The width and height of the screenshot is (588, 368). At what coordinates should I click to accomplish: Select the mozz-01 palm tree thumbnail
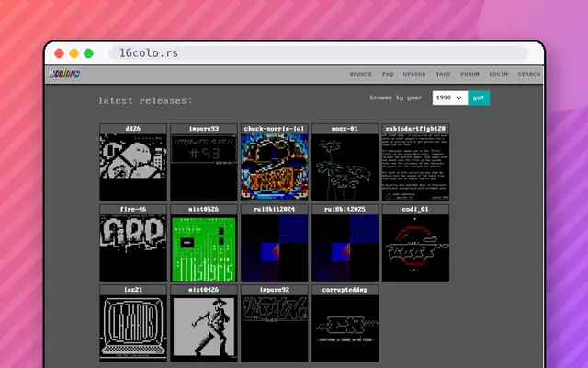click(345, 162)
